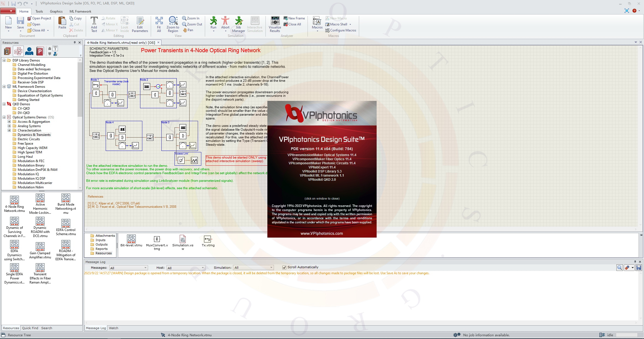Open the Job Manager
Image resolution: width=644 pixels, height=339 pixels.
pyautogui.click(x=238, y=25)
